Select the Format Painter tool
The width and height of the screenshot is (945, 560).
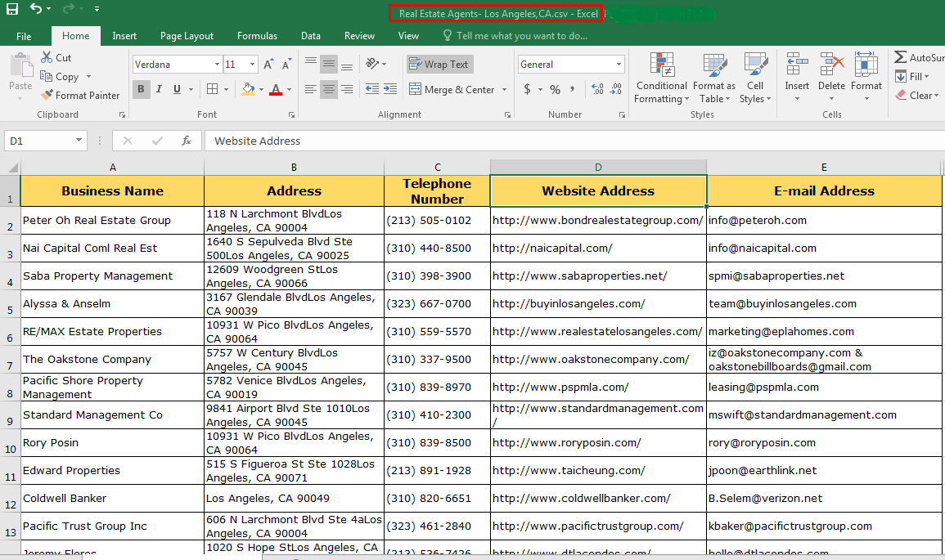(80, 95)
